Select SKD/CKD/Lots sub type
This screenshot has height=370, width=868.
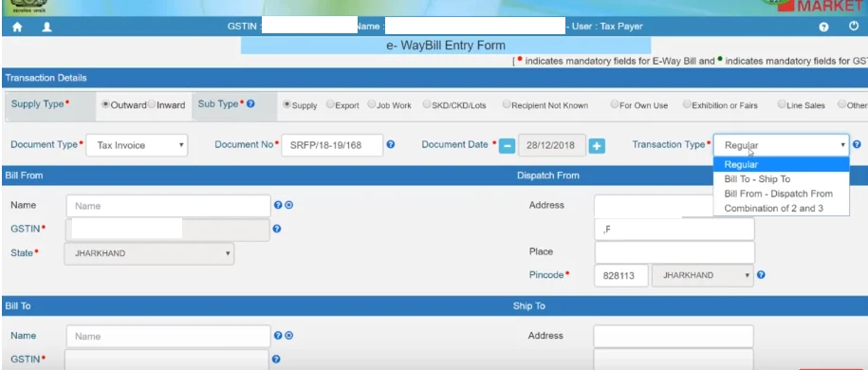[427, 104]
